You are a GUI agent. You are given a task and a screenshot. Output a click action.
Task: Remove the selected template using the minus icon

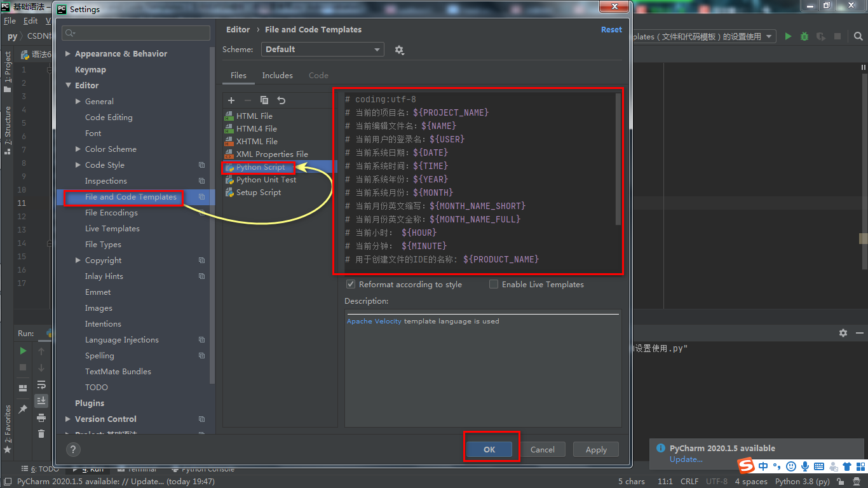pos(248,100)
